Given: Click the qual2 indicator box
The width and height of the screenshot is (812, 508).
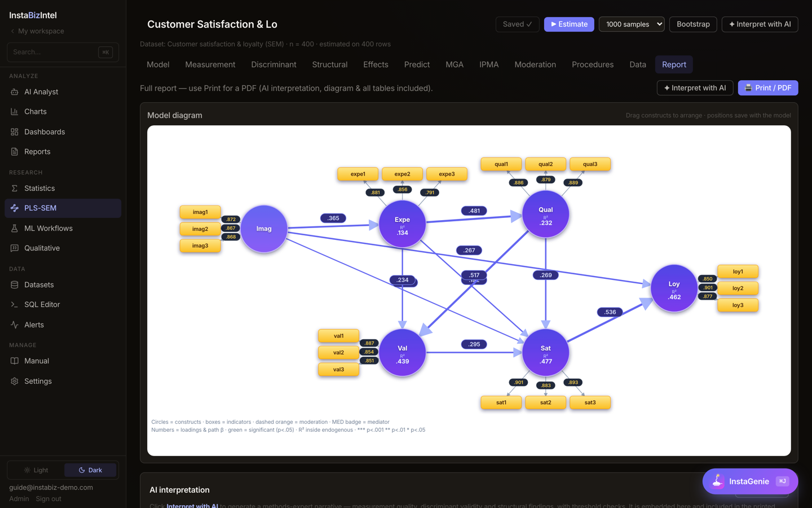Looking at the screenshot, I should 545,164.
